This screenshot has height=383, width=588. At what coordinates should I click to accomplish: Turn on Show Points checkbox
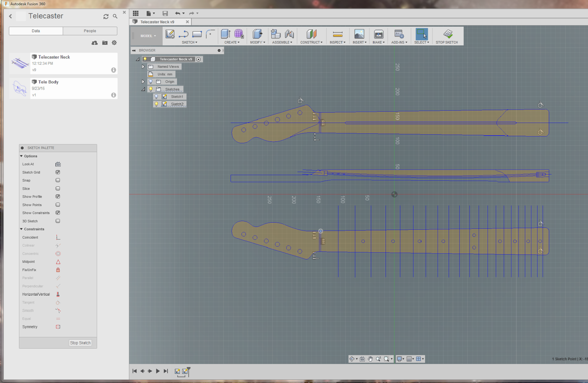pyautogui.click(x=58, y=205)
